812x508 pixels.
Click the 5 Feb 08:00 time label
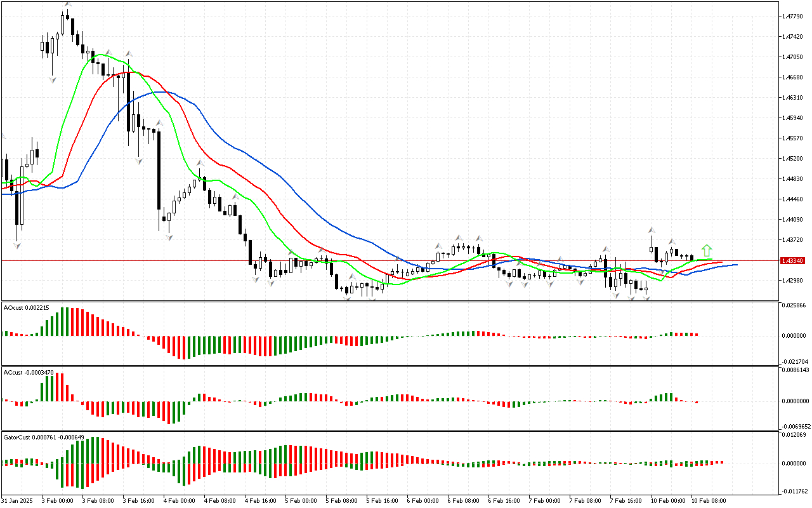click(x=341, y=501)
